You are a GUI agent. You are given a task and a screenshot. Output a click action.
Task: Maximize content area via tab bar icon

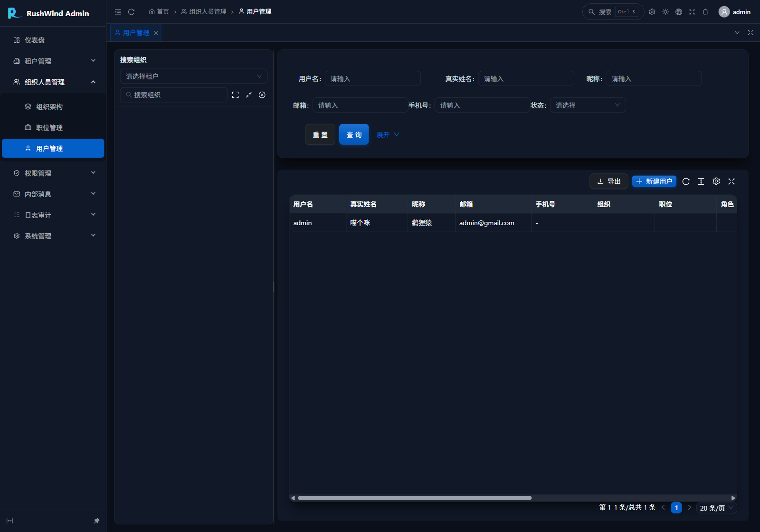pyautogui.click(x=750, y=33)
